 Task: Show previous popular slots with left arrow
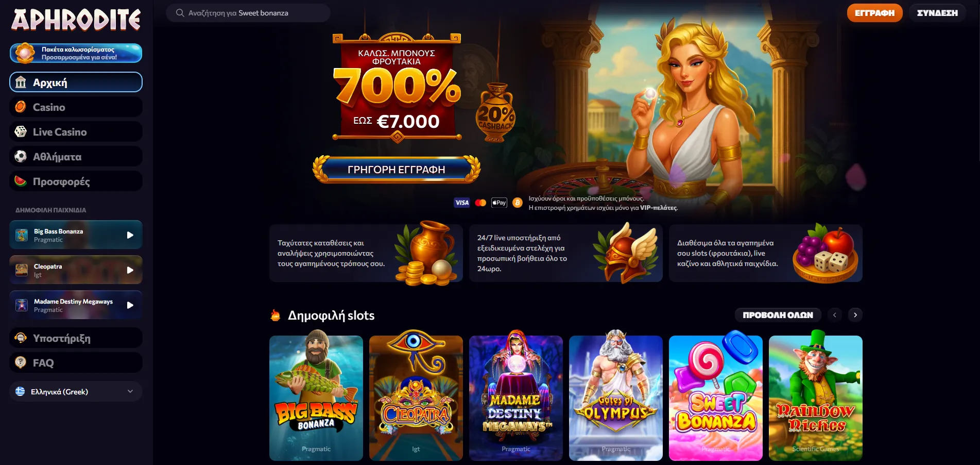[x=835, y=315]
